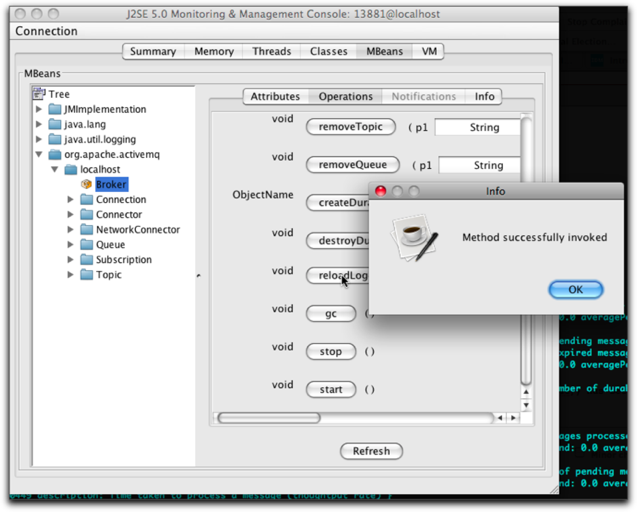
Task: Expand the Connection tree node
Action: tap(71, 200)
